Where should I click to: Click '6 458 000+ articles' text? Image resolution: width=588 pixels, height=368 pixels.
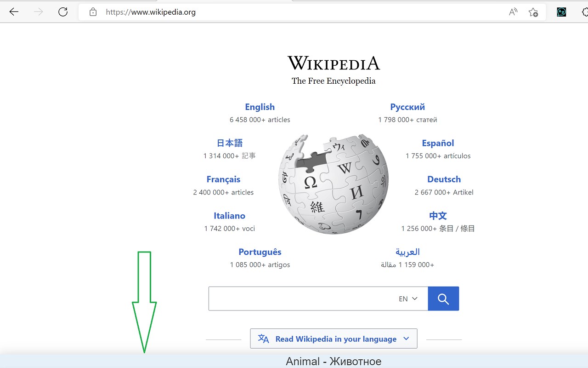260,120
